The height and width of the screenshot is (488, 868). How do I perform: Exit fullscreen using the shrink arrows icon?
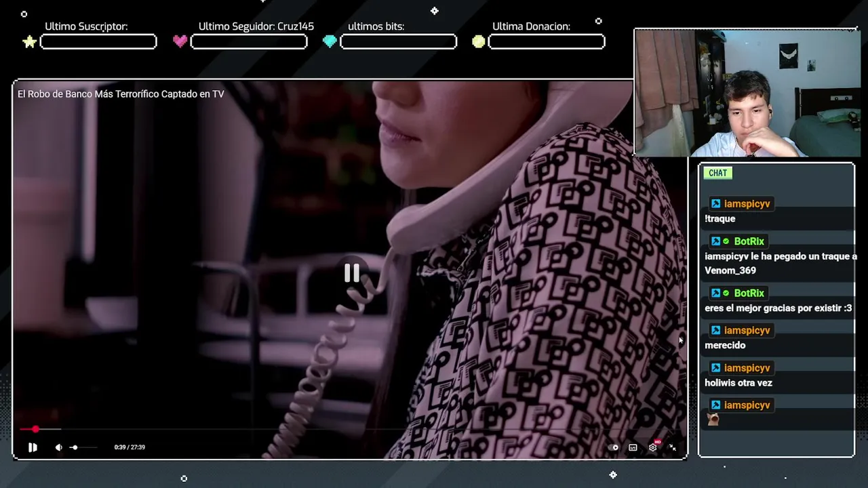click(673, 447)
